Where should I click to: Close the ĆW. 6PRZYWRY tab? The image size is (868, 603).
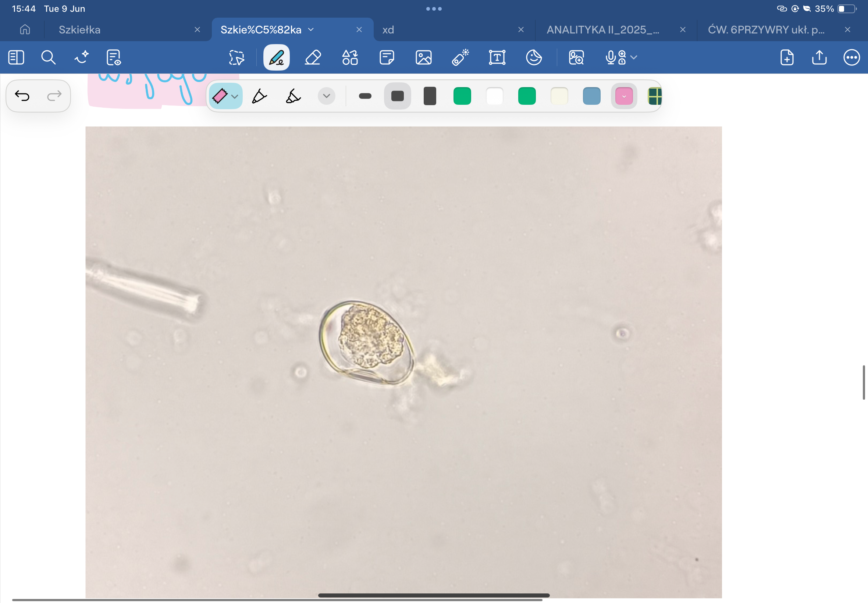tap(848, 29)
